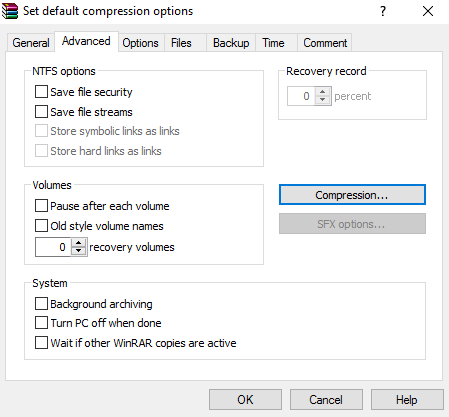The height and width of the screenshot is (417, 449).
Task: Click the recovery volumes number field
Action: click(x=53, y=247)
